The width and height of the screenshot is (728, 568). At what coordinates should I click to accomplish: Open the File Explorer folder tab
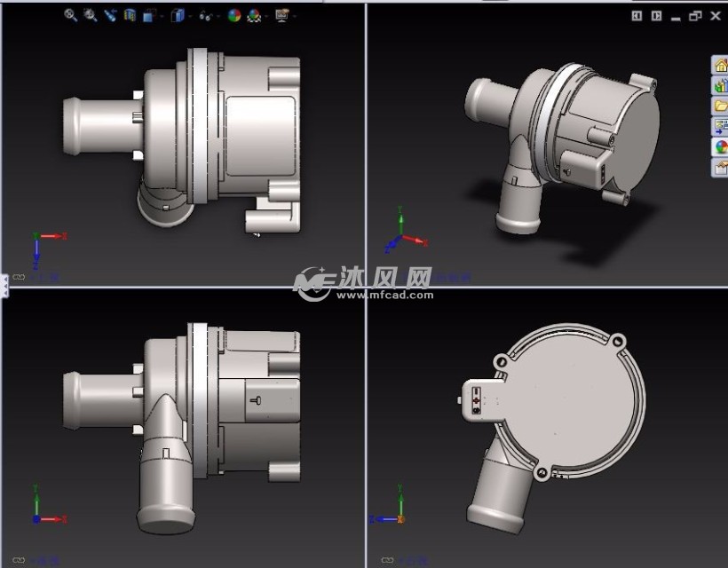point(720,106)
